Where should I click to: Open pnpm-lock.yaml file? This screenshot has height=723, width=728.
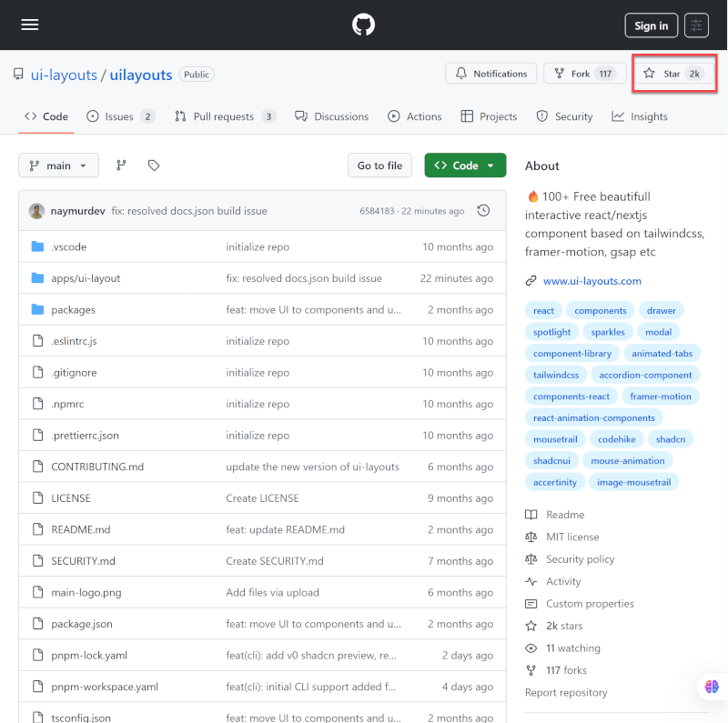[89, 656]
